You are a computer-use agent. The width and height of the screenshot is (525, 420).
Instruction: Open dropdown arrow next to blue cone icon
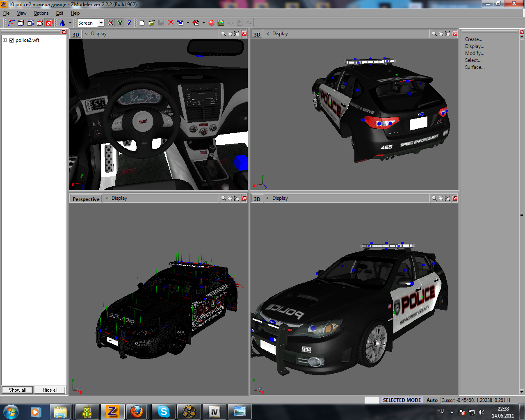click(x=70, y=23)
